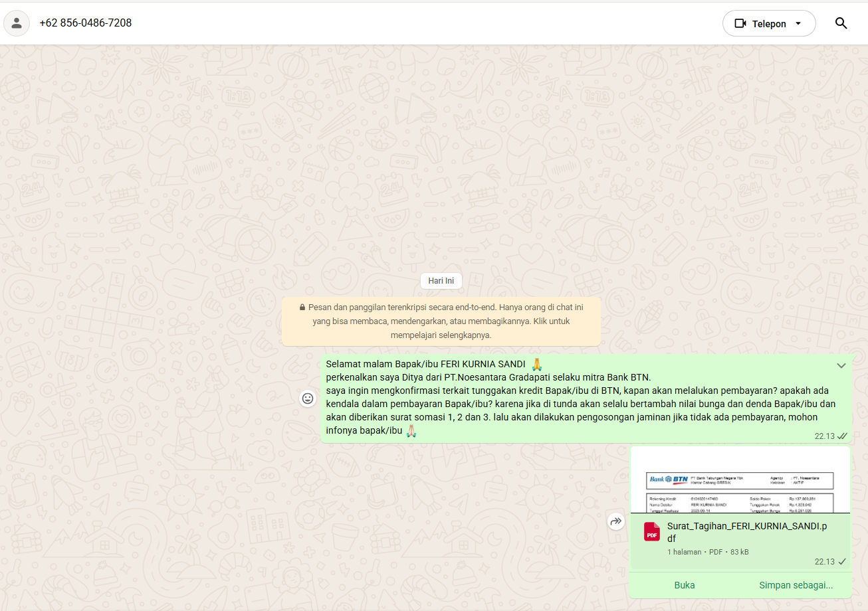Click single check mark on the PDF message
Viewport: 868px width, 611px height.
842,562
